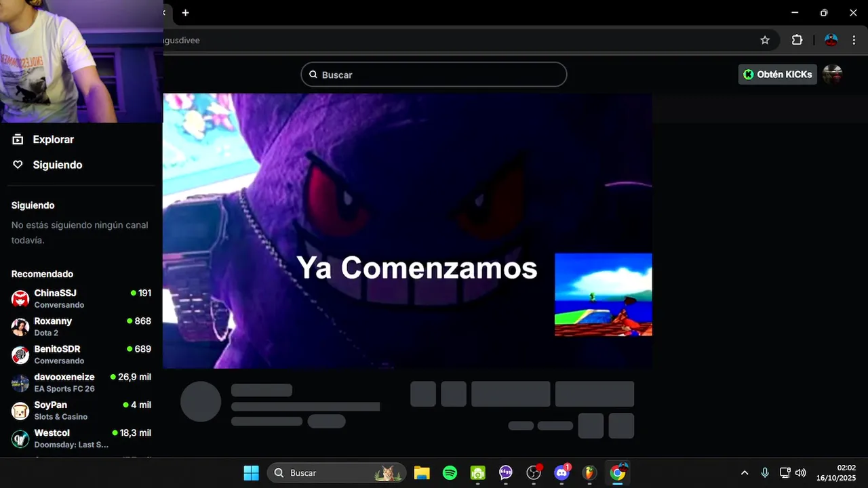Open Chrome three-dot menu
868x488 pixels.
pyautogui.click(x=854, y=40)
